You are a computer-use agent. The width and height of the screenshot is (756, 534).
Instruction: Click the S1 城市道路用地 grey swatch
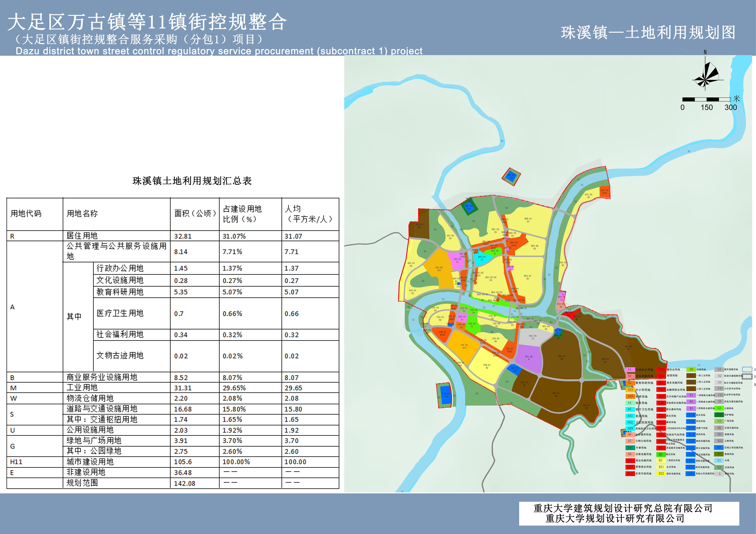[719, 370]
